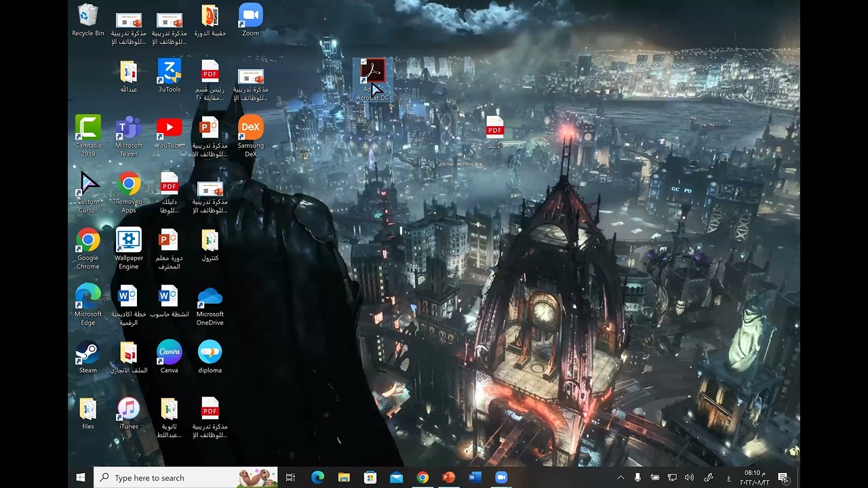
Task: Select the Steam desktop shortcut
Action: click(88, 357)
